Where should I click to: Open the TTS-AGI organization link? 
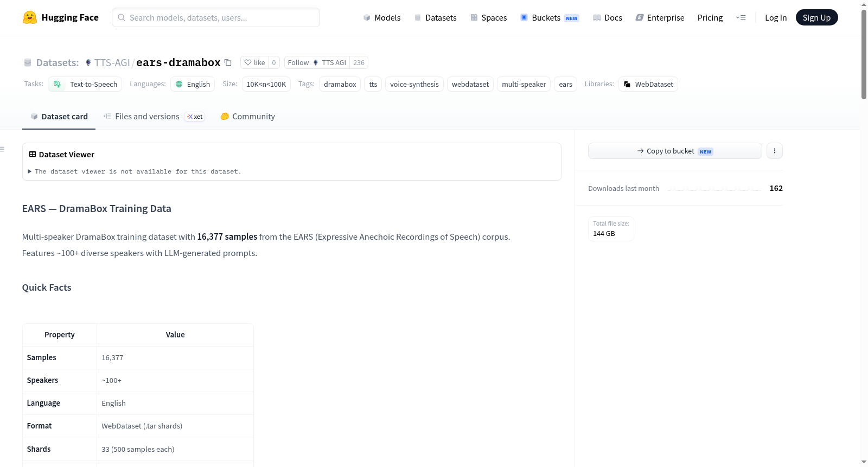tap(112, 63)
